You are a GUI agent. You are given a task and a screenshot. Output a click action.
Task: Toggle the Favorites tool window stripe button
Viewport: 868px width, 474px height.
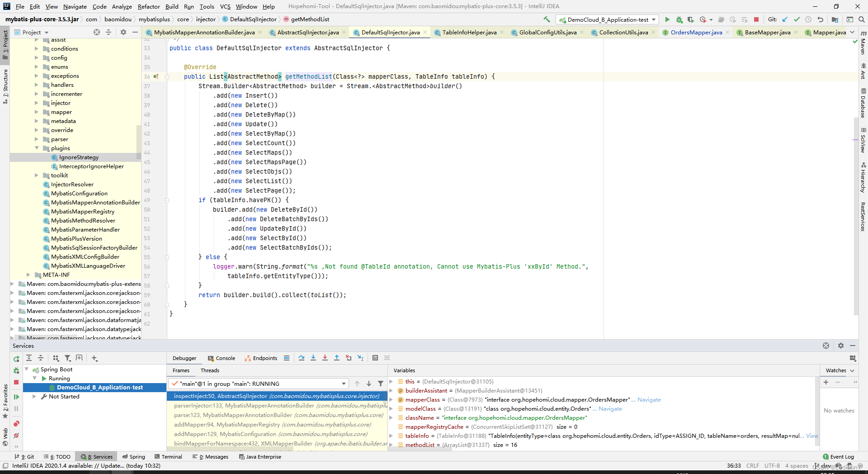[5, 402]
